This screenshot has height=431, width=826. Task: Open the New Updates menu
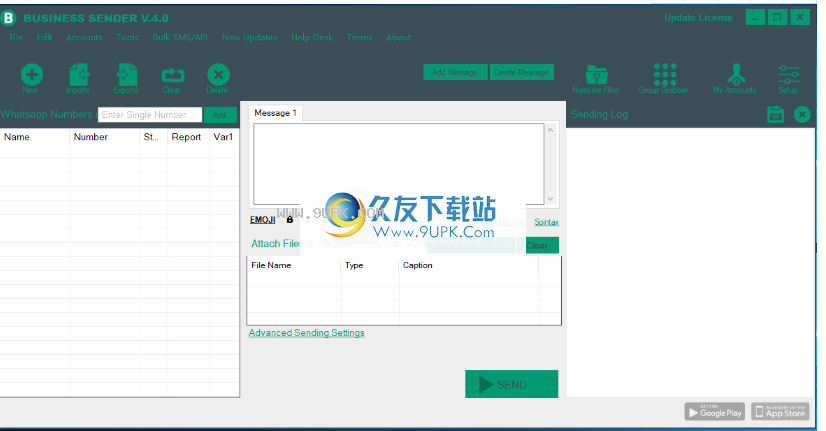tap(250, 37)
